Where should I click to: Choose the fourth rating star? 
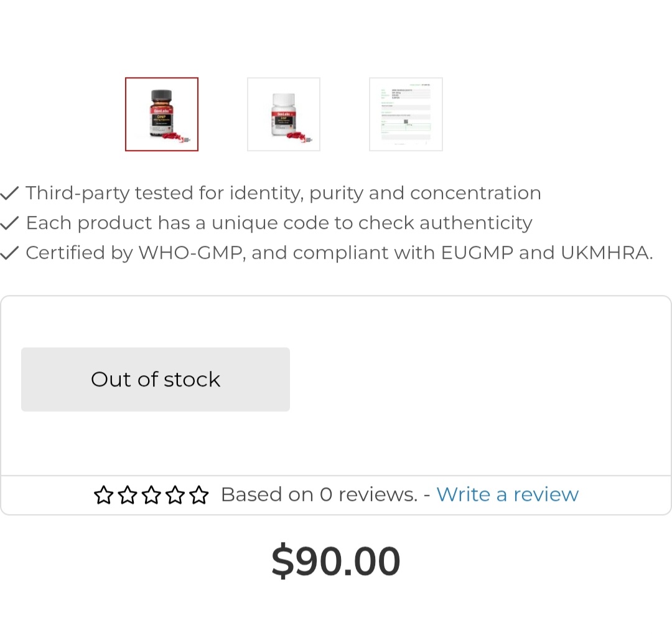click(x=175, y=495)
